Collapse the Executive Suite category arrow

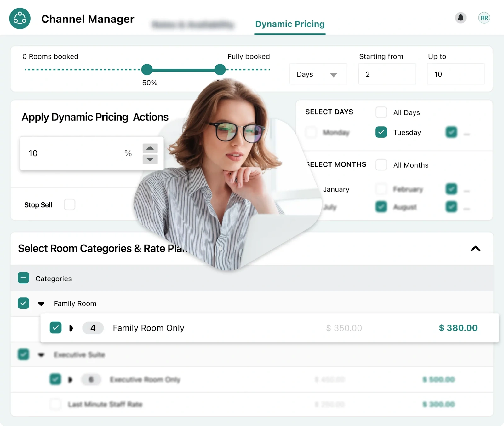click(41, 355)
